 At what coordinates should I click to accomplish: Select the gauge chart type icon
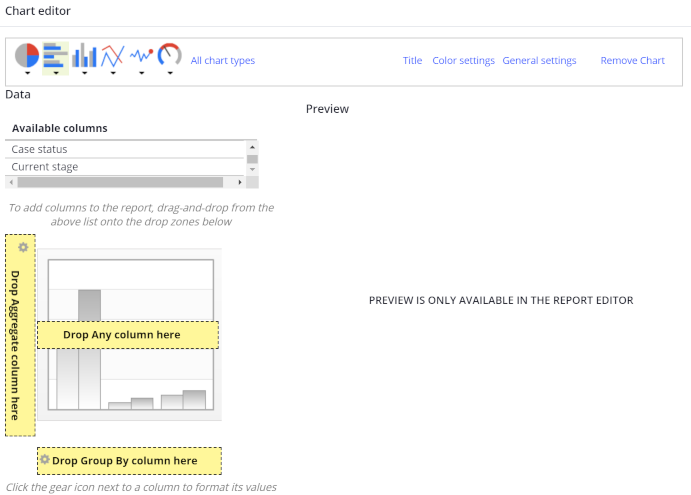[170, 55]
